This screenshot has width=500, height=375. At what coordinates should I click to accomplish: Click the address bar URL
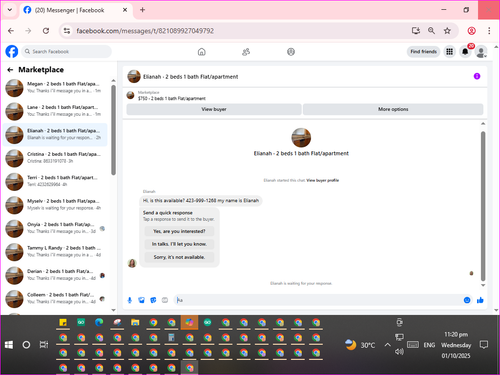coord(145,31)
